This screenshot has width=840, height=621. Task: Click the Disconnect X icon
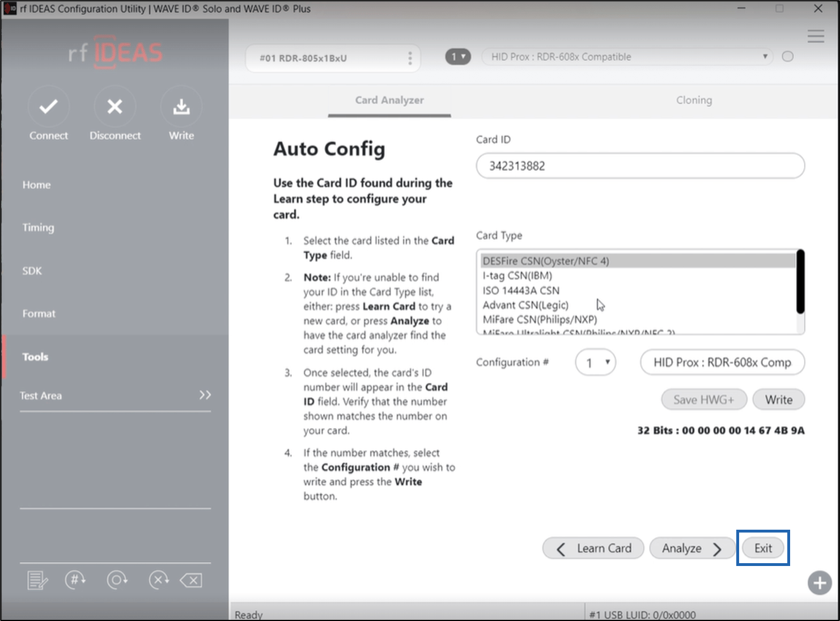[115, 106]
